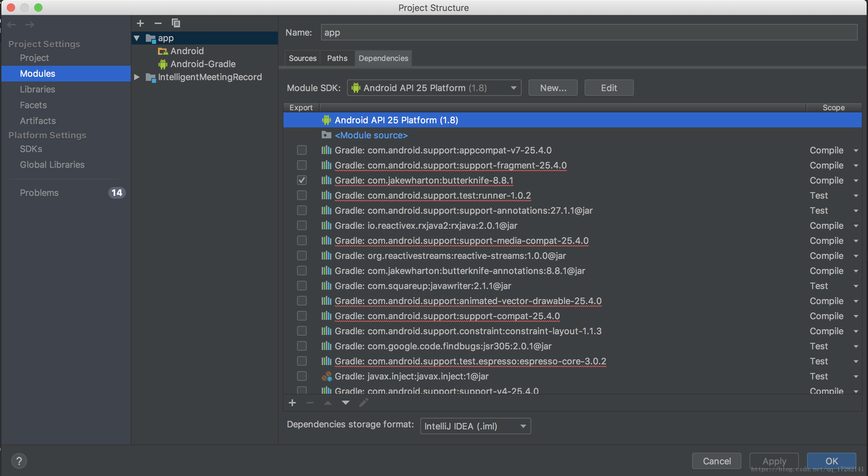This screenshot has height=476, width=868.
Task: Click the javax.inject library icon
Action: coord(327,376)
